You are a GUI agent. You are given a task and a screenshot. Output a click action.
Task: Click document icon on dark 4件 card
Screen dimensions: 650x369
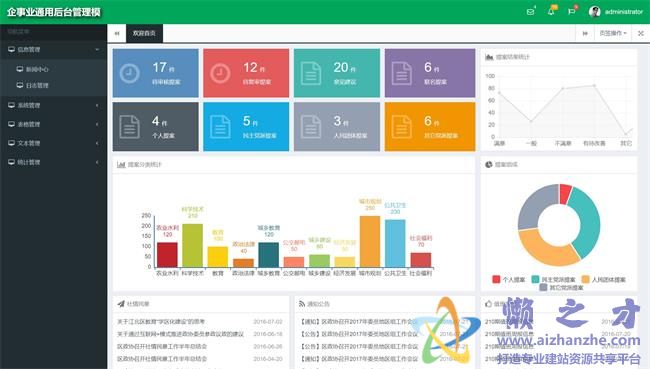tap(129, 127)
